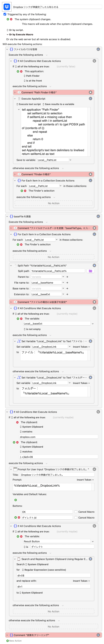Change the "is at the front" condition popup
Viewport: 104px width, 644px height.
coord(33,81)
